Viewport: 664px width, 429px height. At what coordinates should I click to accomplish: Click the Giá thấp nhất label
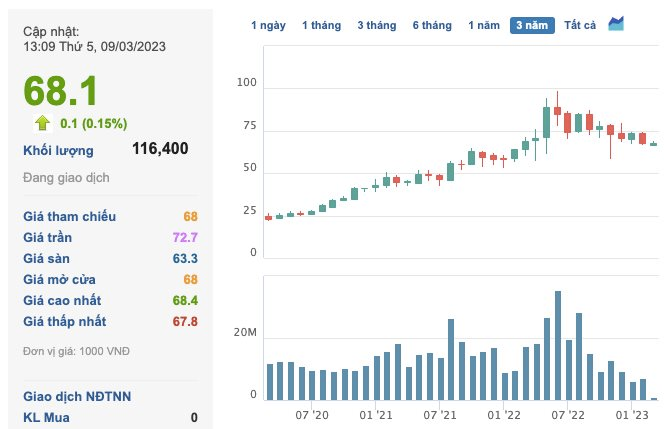(x=65, y=321)
